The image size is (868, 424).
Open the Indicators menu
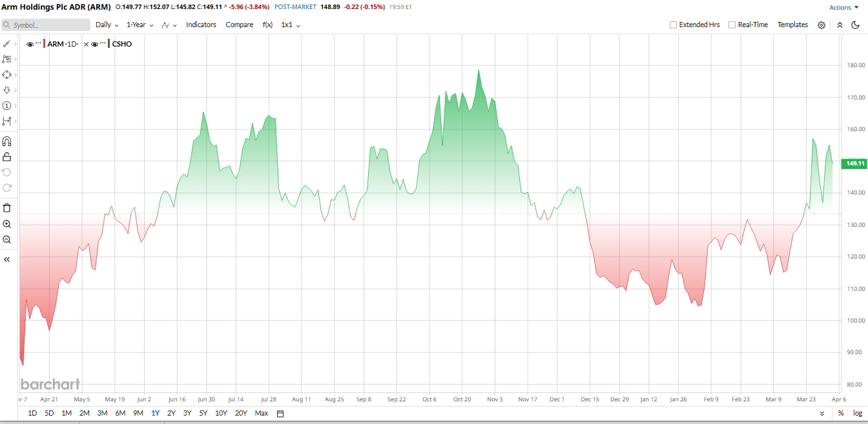click(x=201, y=25)
